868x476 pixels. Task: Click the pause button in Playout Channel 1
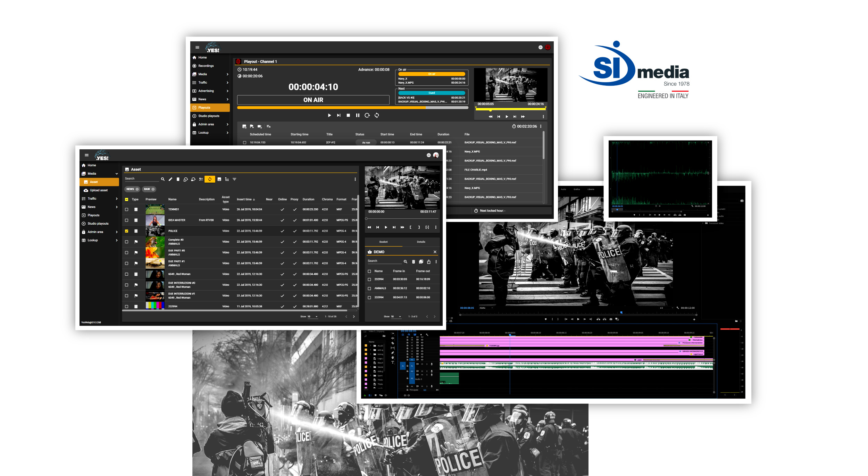point(358,115)
